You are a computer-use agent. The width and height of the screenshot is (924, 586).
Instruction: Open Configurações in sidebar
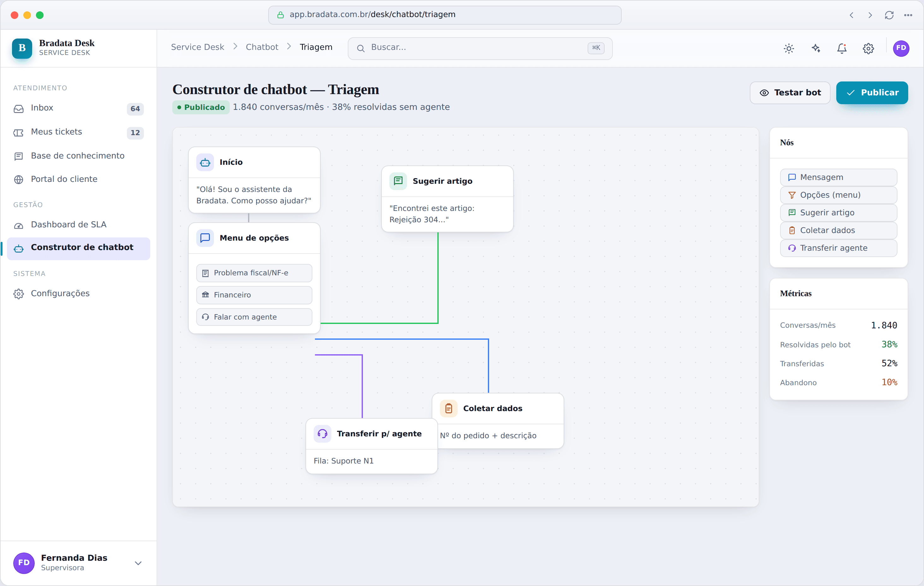click(78, 294)
